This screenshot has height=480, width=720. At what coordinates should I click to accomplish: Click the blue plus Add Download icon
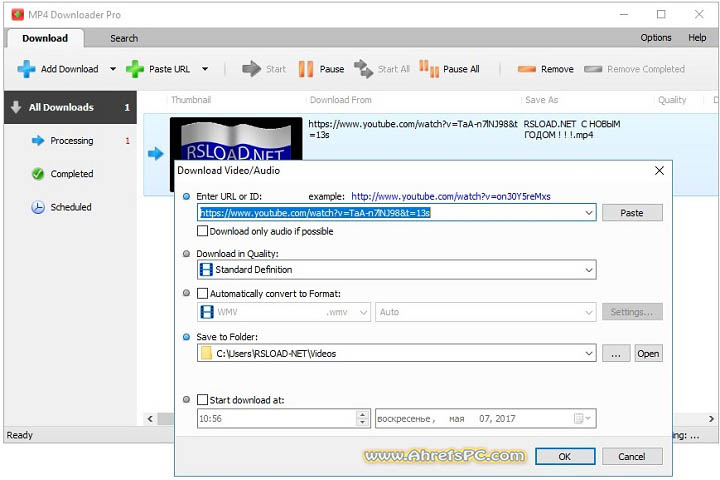[x=26, y=69]
